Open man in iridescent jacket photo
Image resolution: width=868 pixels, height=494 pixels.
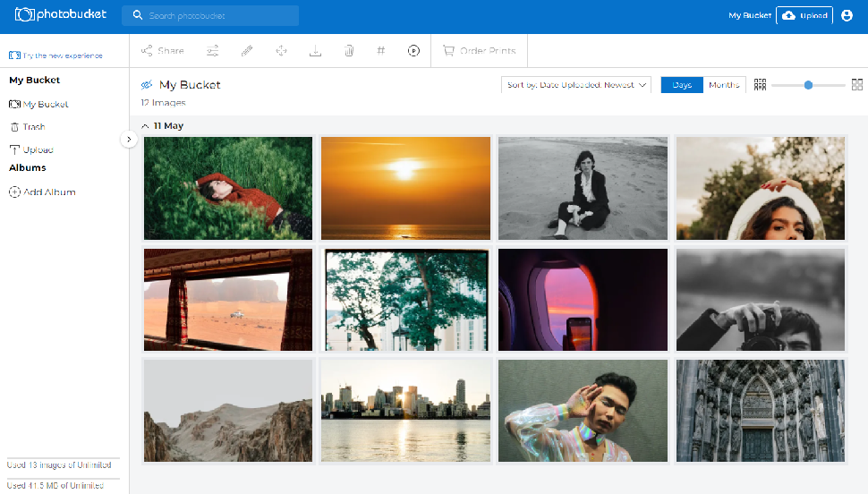coord(583,411)
